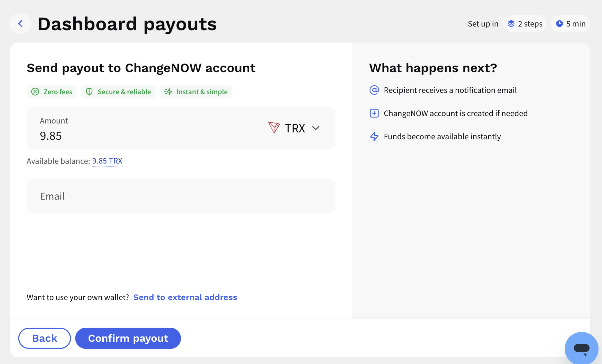This screenshot has width=602, height=364.
Task: Go back using the header arrow icon
Action: (20, 24)
